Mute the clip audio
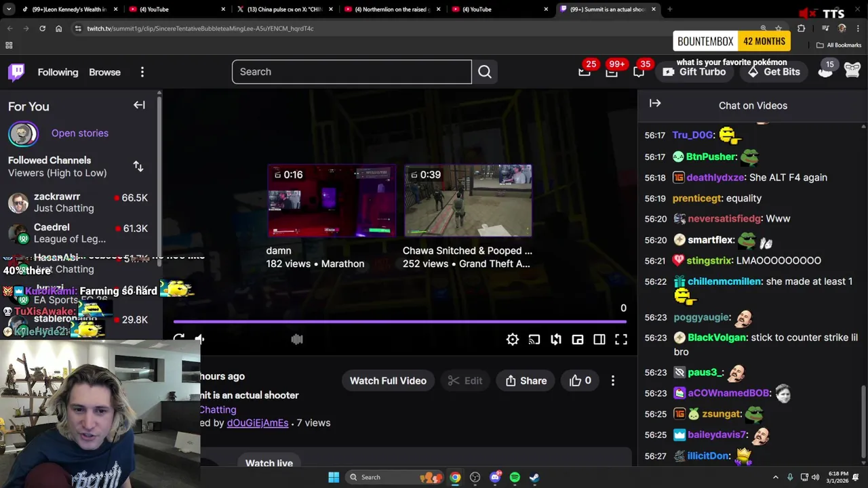Screen dimensions: 868x488 tap(199, 339)
